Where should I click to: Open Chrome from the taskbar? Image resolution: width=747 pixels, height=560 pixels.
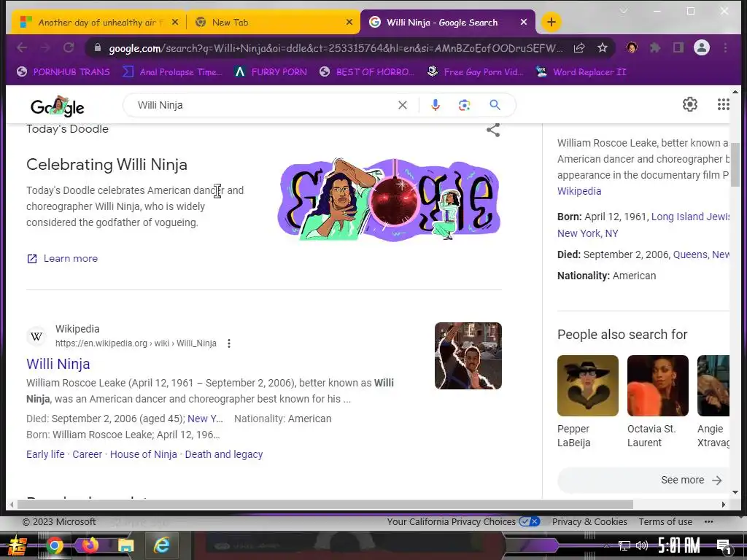[x=54, y=545]
